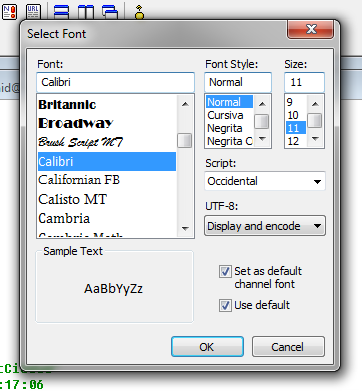
Task: Select Broadway in the font list
Action: (x=107, y=123)
